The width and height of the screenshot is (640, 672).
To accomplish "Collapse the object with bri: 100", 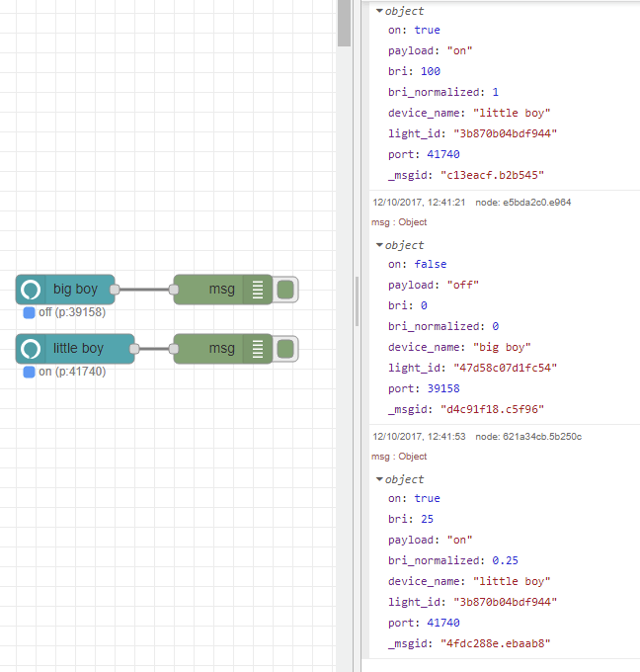I will [379, 11].
